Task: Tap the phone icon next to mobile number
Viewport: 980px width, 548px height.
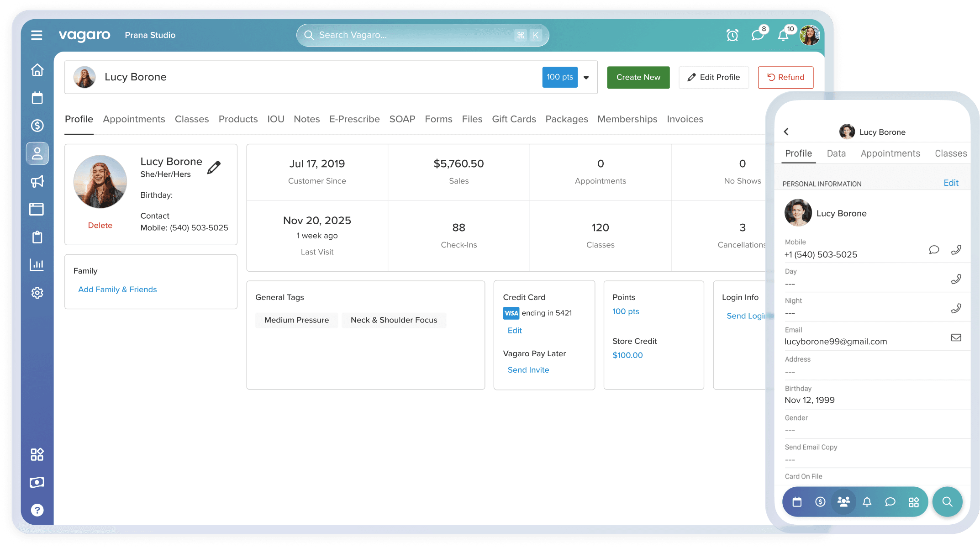Action: click(x=956, y=250)
